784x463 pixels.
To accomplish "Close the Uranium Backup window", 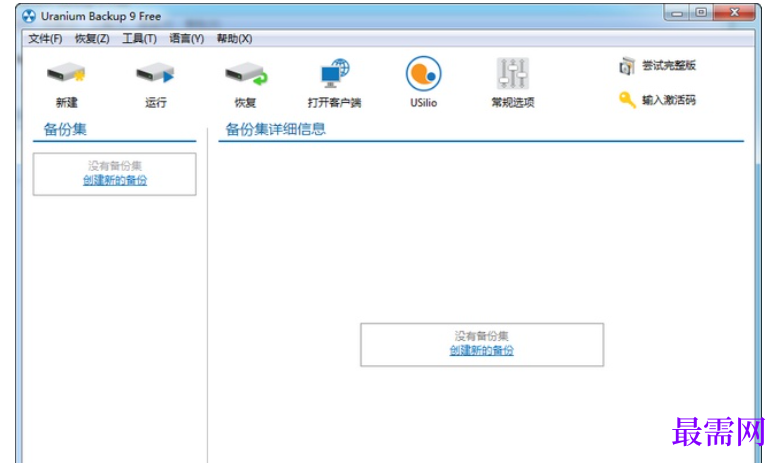I will pyautogui.click(x=734, y=13).
